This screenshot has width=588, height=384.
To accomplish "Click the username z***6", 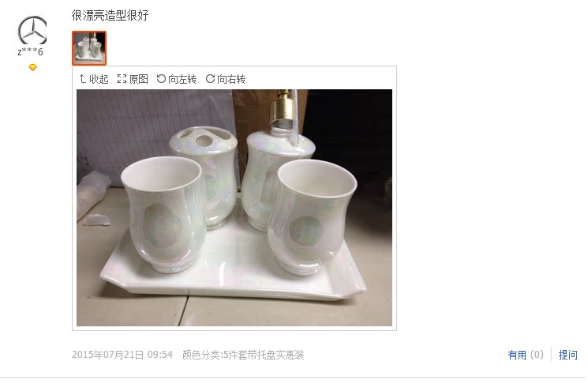I will click(x=30, y=52).
